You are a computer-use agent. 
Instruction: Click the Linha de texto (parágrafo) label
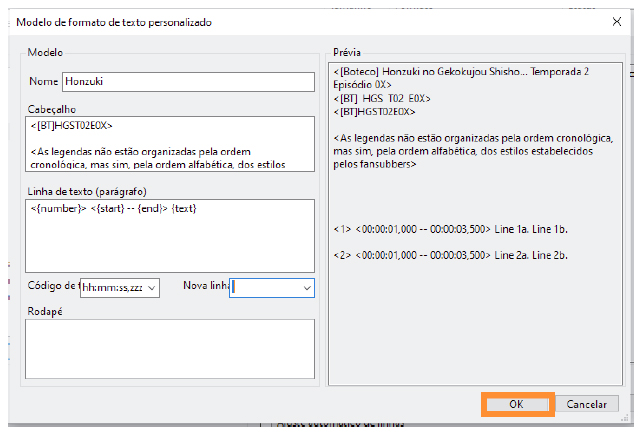(89, 190)
